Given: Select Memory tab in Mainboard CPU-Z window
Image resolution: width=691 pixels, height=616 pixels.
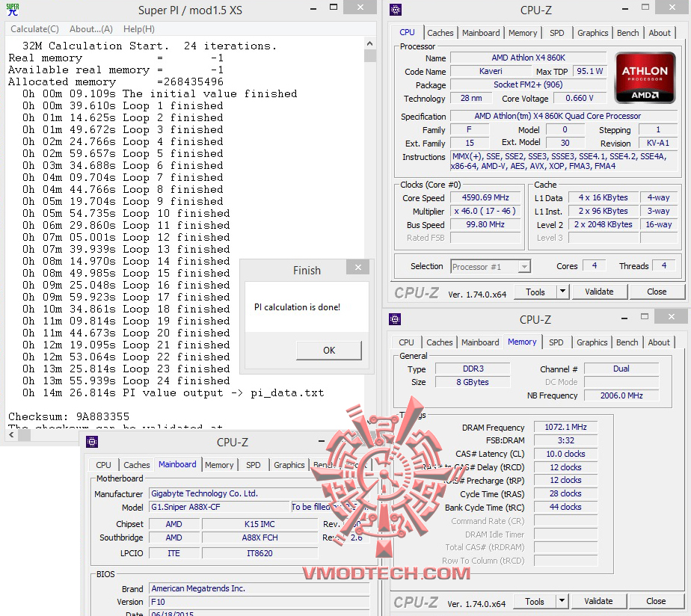Looking at the screenshot, I should (219, 465).
